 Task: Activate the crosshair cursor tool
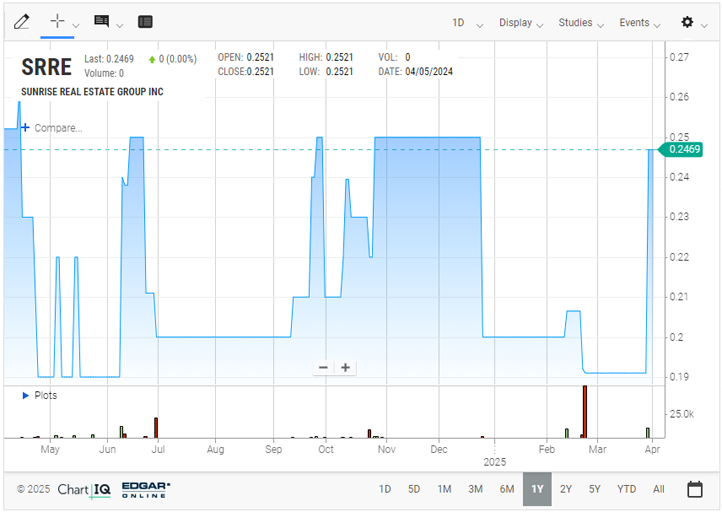coord(57,21)
